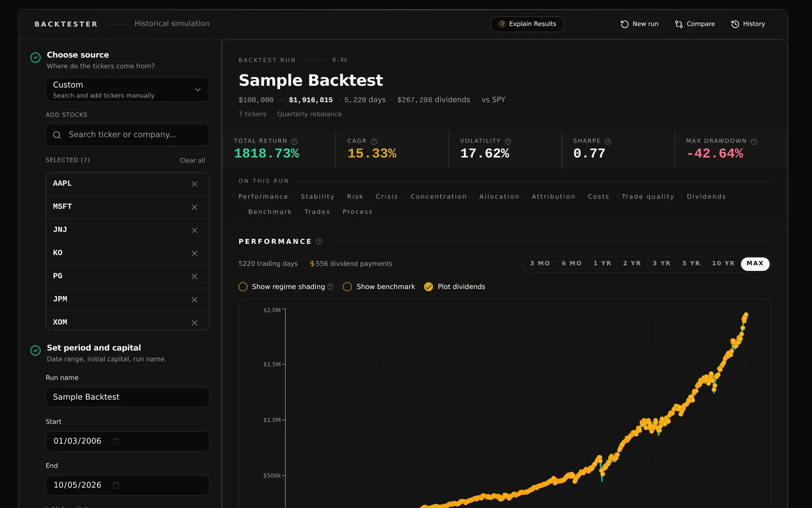Remove XOM from the selected list
Image resolution: width=812 pixels, height=508 pixels.
click(194, 323)
